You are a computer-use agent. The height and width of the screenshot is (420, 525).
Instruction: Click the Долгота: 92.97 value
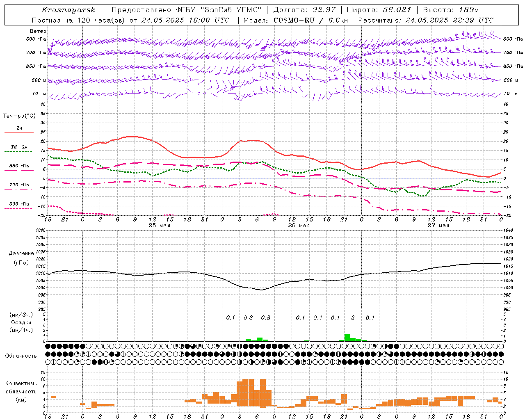[304, 10]
